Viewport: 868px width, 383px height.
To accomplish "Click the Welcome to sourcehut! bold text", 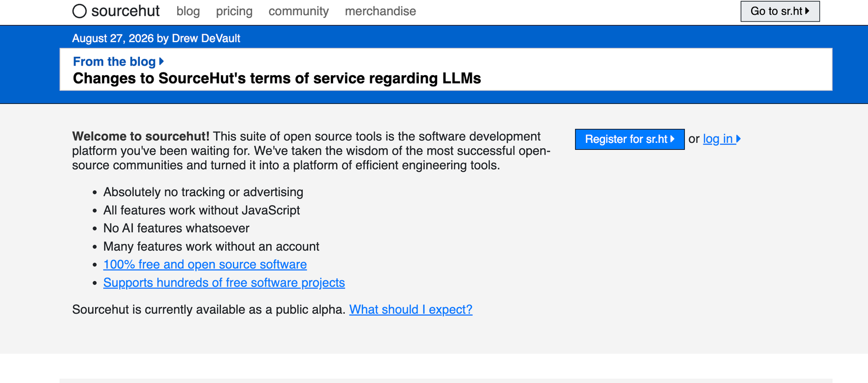I will [x=141, y=136].
